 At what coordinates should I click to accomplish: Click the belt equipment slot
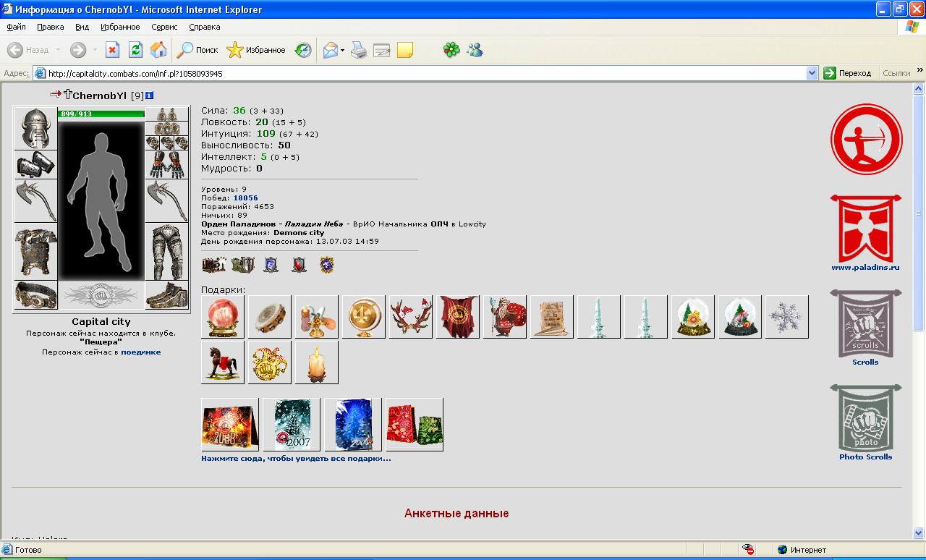coord(35,295)
